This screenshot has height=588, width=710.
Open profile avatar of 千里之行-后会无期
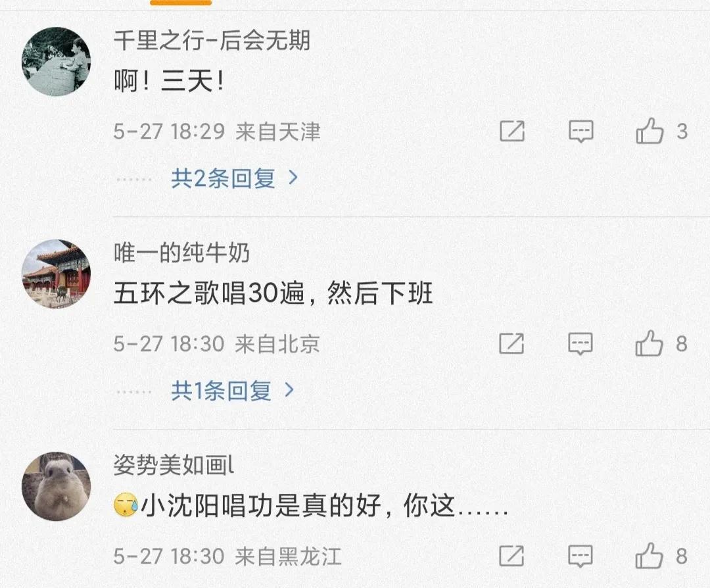[56, 61]
